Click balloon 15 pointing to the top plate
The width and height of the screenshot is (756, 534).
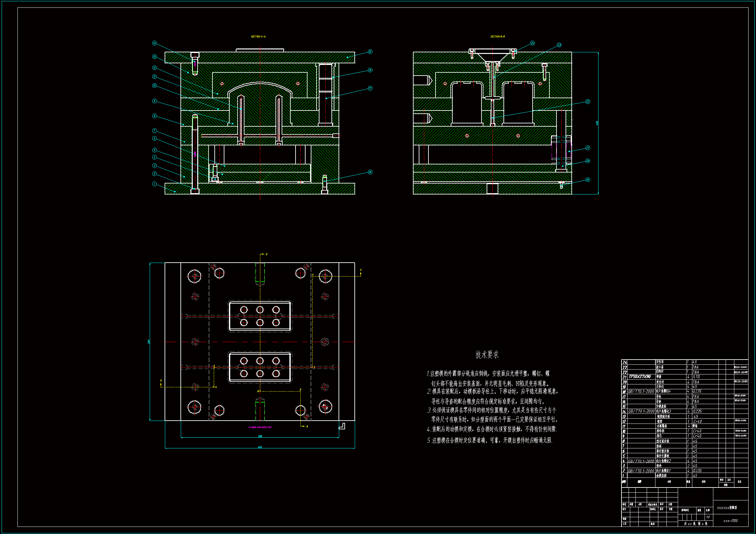click(370, 52)
